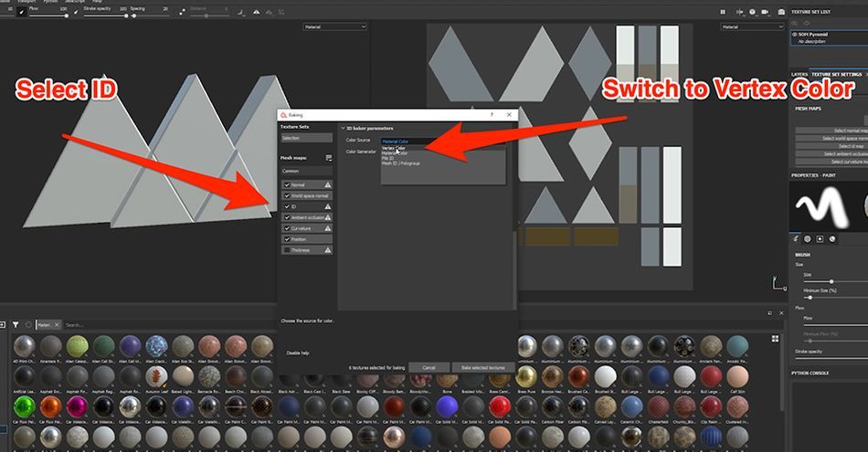Open the viewport camera settings icon

752,12
